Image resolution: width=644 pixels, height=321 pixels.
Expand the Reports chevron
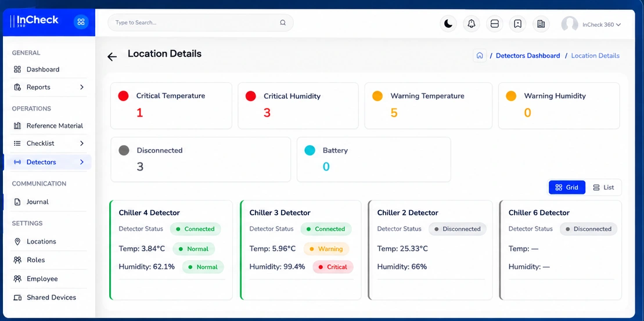click(x=82, y=87)
